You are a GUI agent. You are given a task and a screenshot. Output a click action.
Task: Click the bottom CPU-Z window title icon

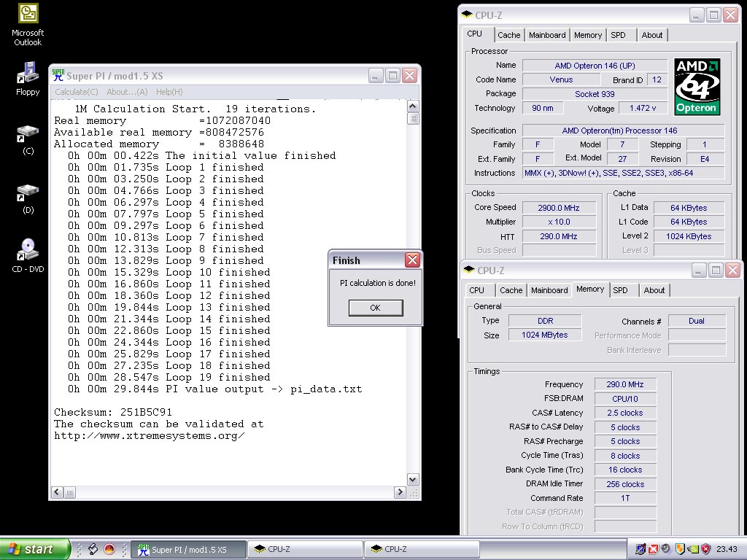(469, 270)
